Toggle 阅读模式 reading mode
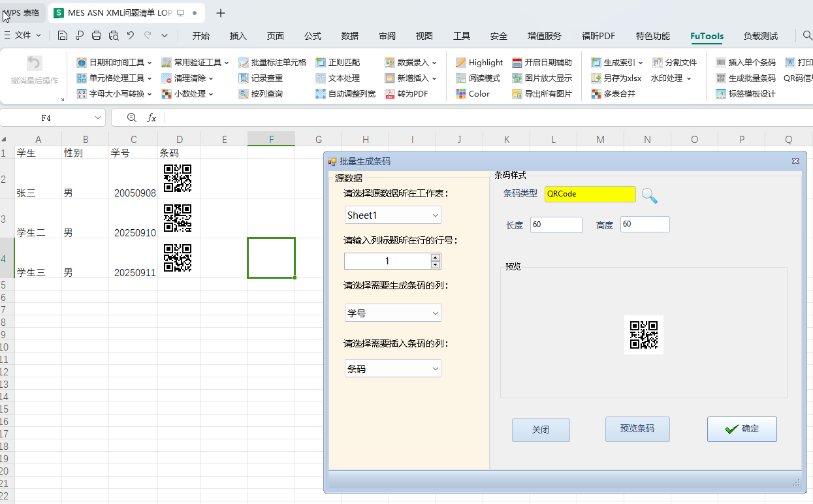The height and width of the screenshot is (504, 813). coord(478,78)
